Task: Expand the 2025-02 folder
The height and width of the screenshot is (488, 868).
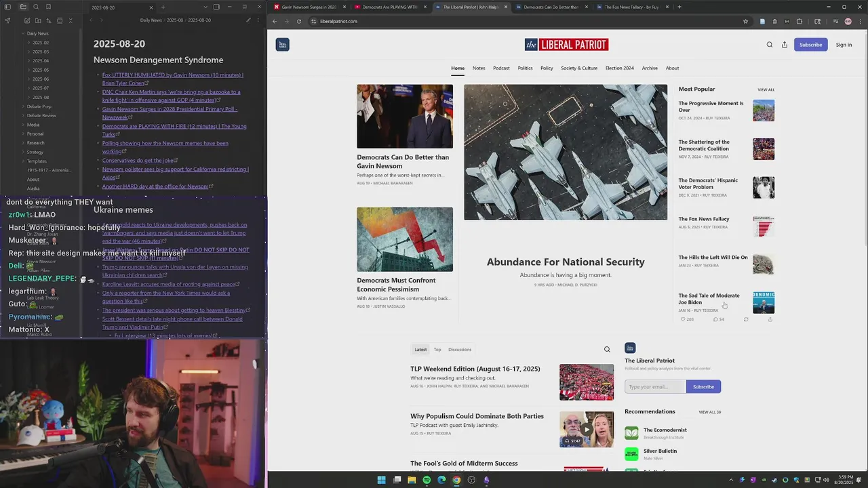Action: [37, 43]
